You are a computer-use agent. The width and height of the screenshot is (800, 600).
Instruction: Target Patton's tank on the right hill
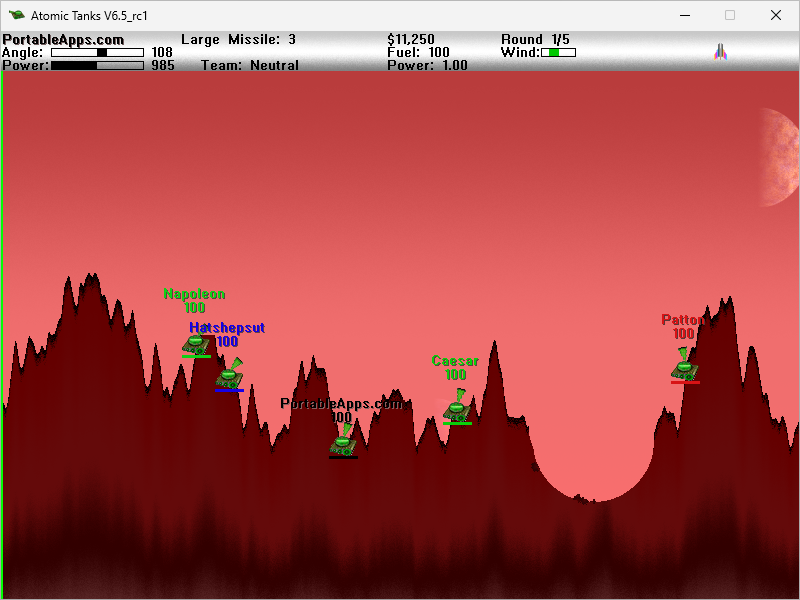[684, 367]
